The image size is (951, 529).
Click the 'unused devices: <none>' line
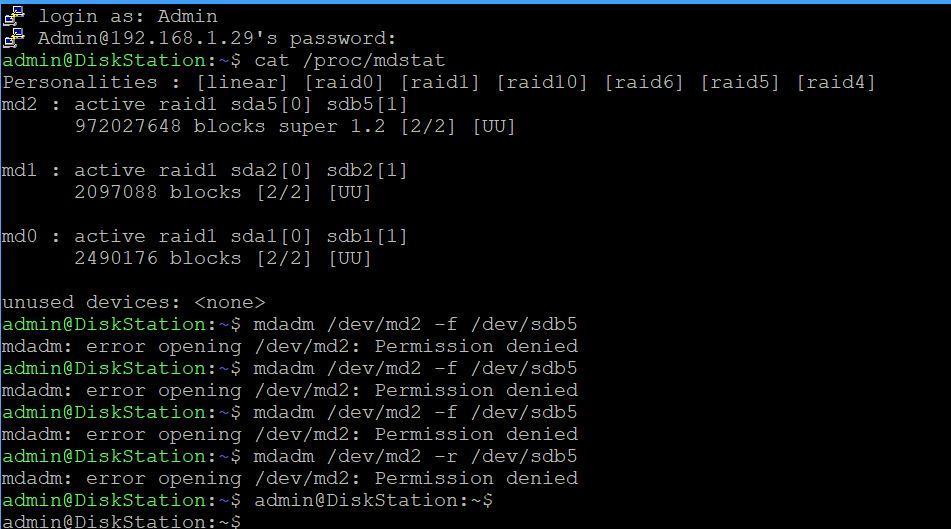tap(134, 302)
